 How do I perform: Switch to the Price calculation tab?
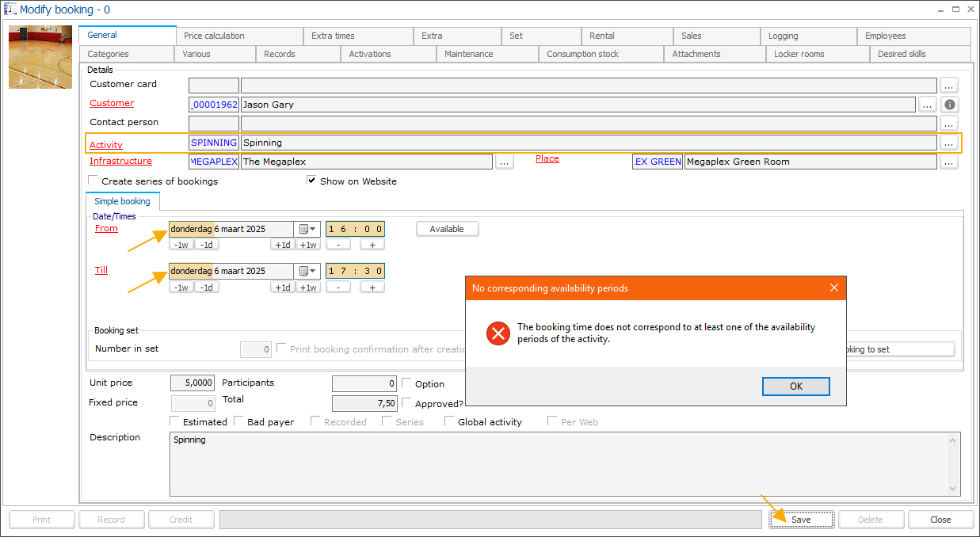[x=214, y=36]
